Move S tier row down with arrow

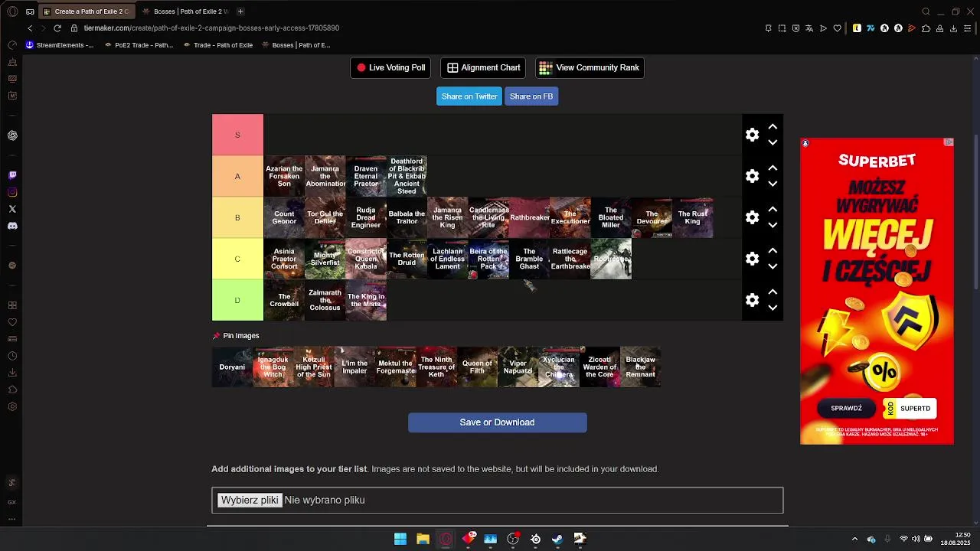(x=773, y=142)
